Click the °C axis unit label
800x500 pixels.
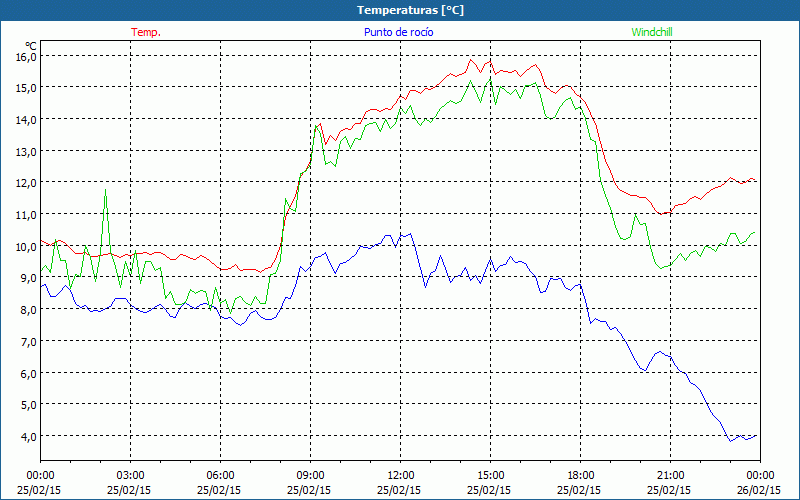coord(30,46)
